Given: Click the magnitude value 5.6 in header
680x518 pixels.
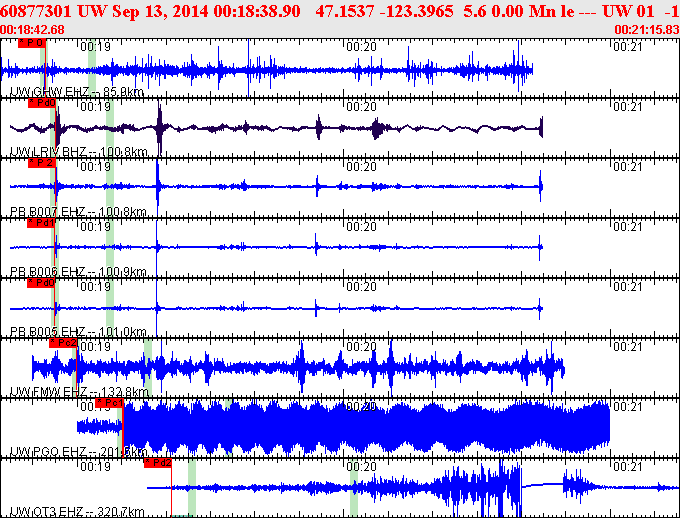Looking at the screenshot, I should click(474, 11).
